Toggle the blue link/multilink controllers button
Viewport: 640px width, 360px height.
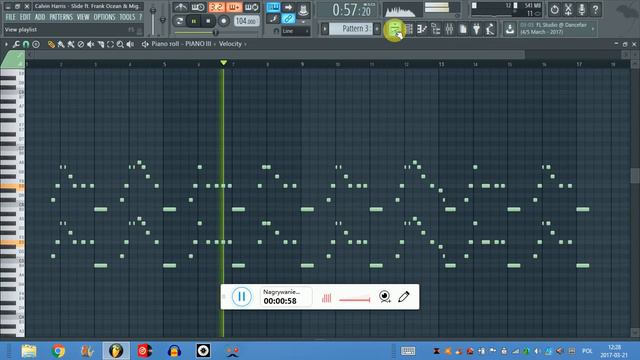tap(288, 18)
